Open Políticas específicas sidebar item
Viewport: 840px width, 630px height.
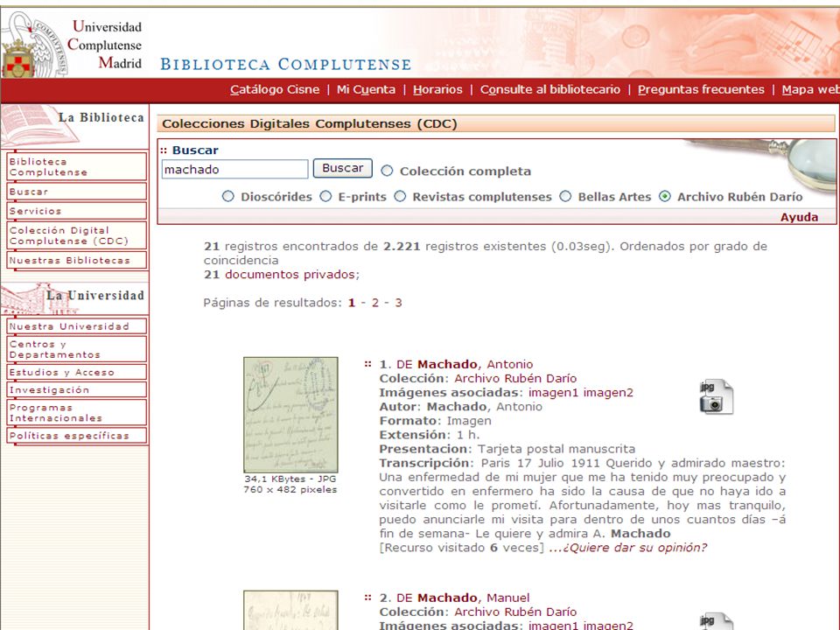(x=77, y=436)
